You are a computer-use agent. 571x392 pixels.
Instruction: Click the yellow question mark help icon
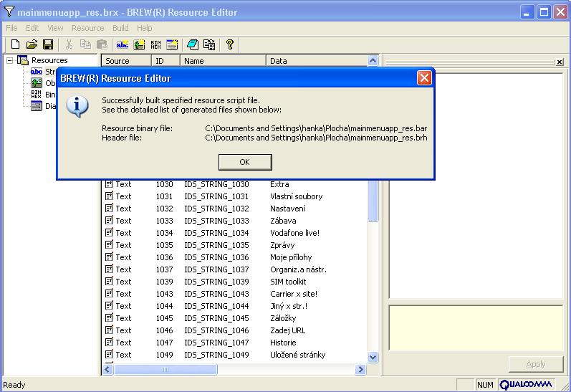(230, 44)
